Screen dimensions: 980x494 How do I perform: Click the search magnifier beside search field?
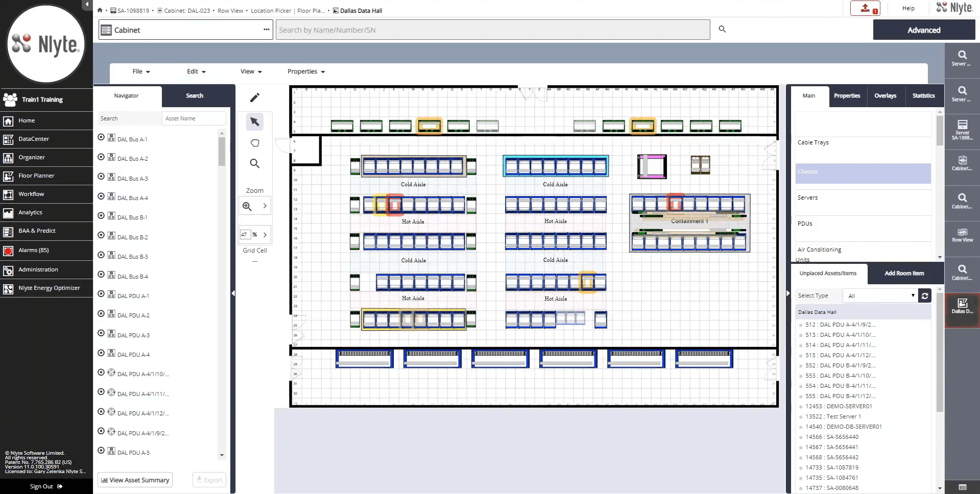click(x=722, y=29)
